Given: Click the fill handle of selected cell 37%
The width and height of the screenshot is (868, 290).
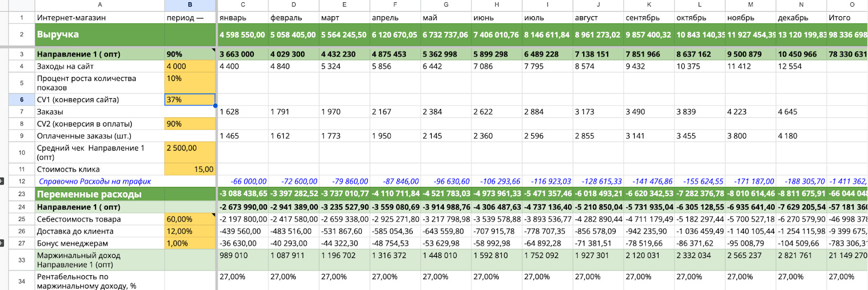Looking at the screenshot, I should pyautogui.click(x=215, y=105).
